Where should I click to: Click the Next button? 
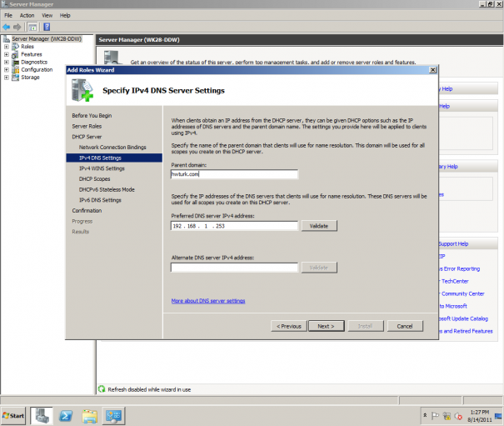point(327,326)
